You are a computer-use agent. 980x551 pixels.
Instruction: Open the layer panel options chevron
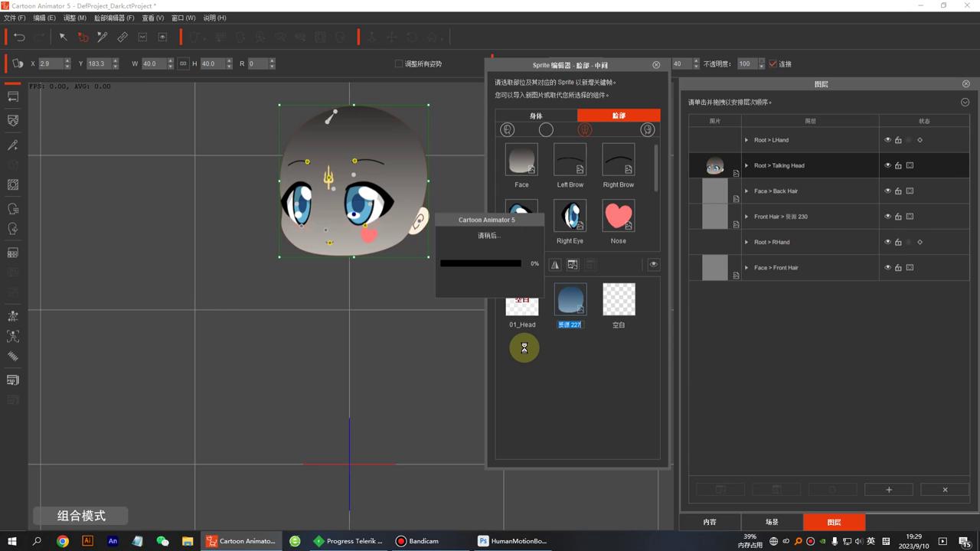click(x=965, y=102)
